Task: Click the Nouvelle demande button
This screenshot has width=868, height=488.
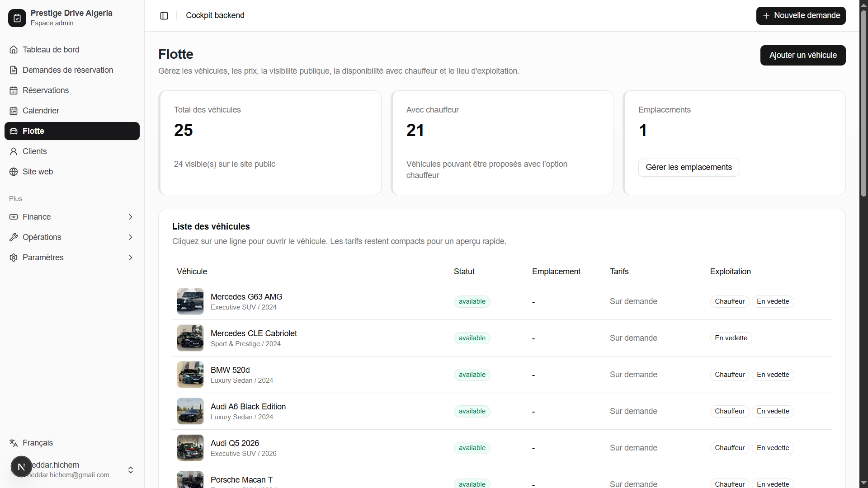Action: pos(801,16)
